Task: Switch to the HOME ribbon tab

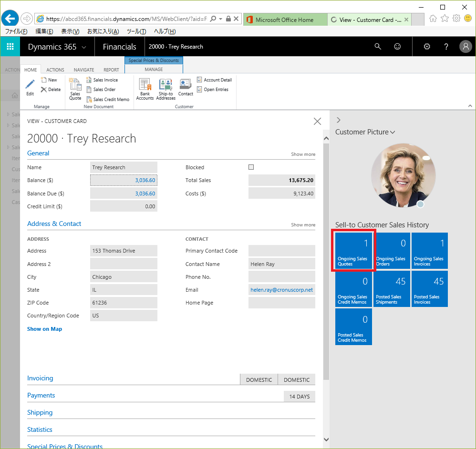Action: coord(31,70)
